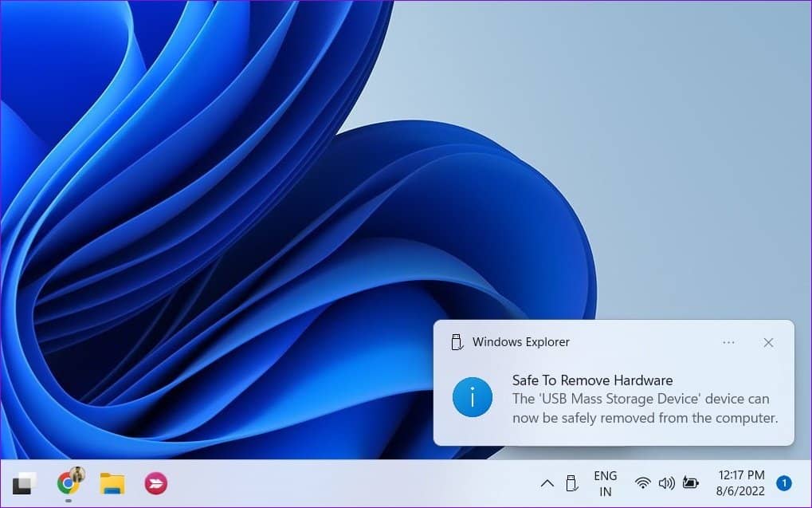The image size is (812, 508).
Task: Click the blue info icon in the notification
Action: pos(473,397)
